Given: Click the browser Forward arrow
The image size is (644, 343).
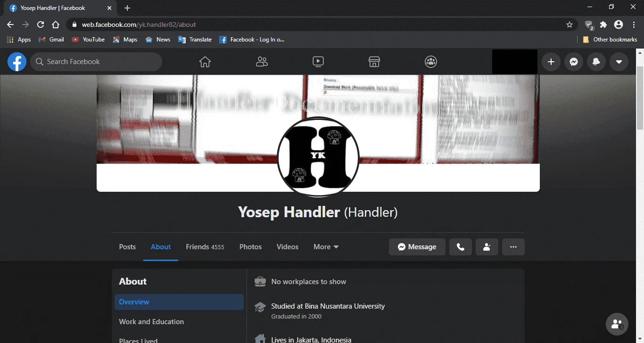Looking at the screenshot, I should pyautogui.click(x=25, y=24).
